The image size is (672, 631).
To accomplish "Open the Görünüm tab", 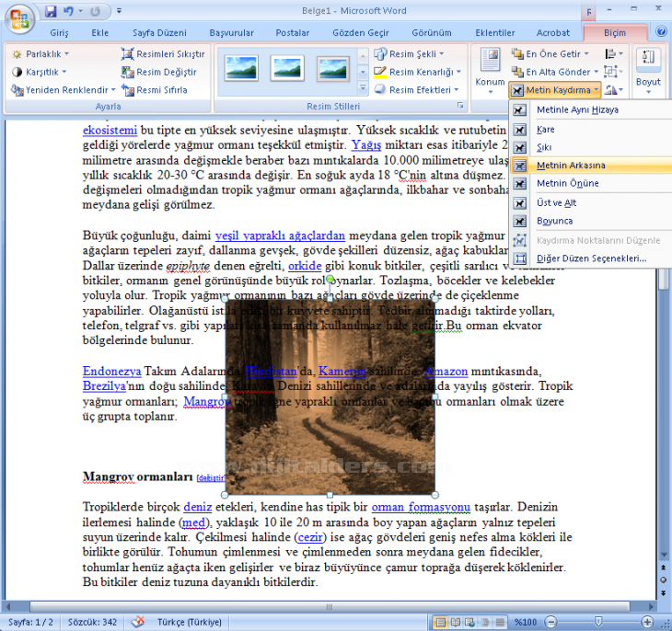I will tap(432, 33).
